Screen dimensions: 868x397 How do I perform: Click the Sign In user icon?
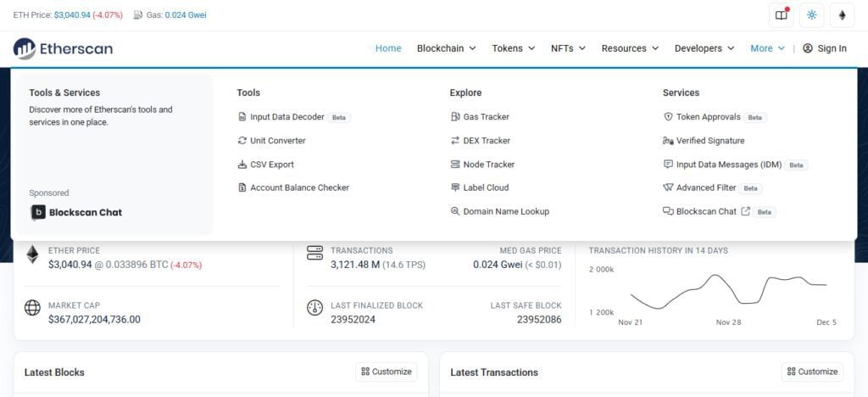[x=808, y=48]
